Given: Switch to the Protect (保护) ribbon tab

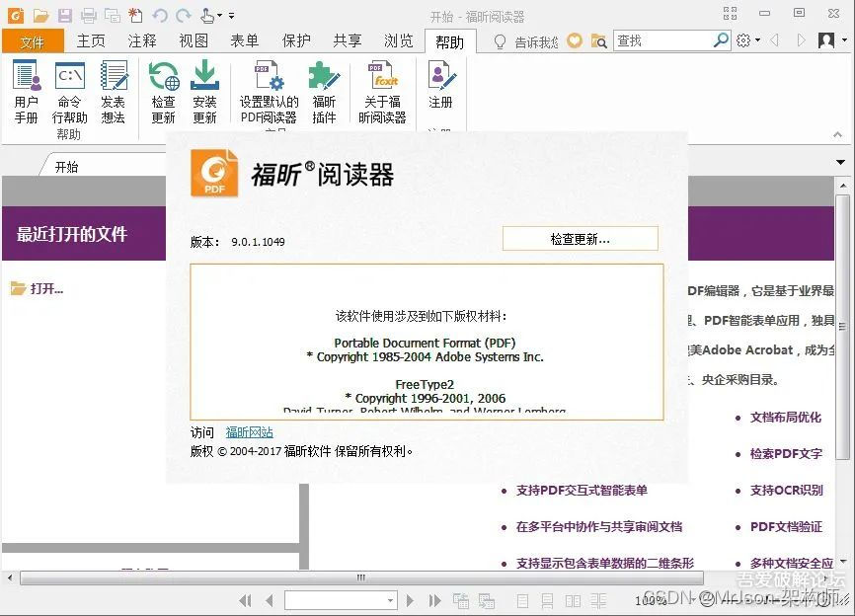Looking at the screenshot, I should (296, 40).
